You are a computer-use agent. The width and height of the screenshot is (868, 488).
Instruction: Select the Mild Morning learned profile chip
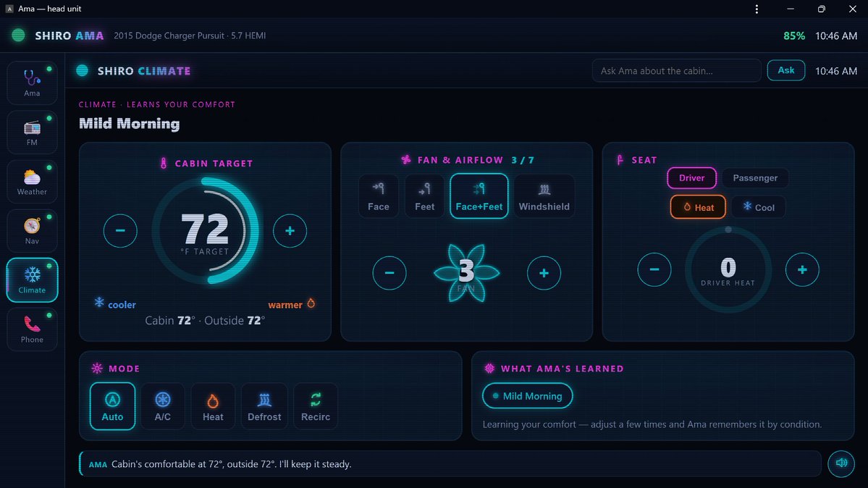click(x=528, y=395)
